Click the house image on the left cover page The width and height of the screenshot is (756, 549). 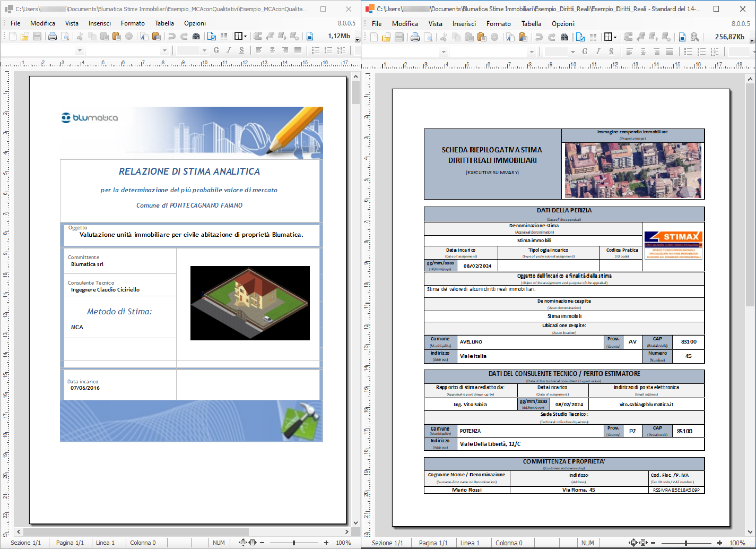coord(250,303)
